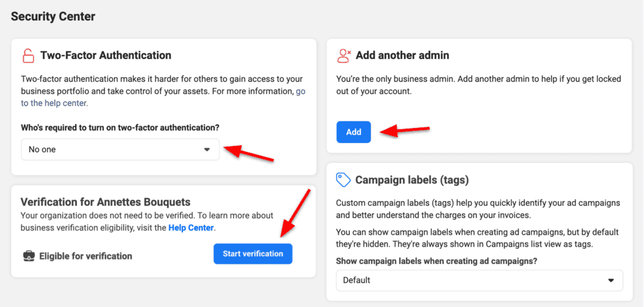This screenshot has width=644, height=307.
Task: Expand the "No one" dropdown arrow
Action: 207,150
